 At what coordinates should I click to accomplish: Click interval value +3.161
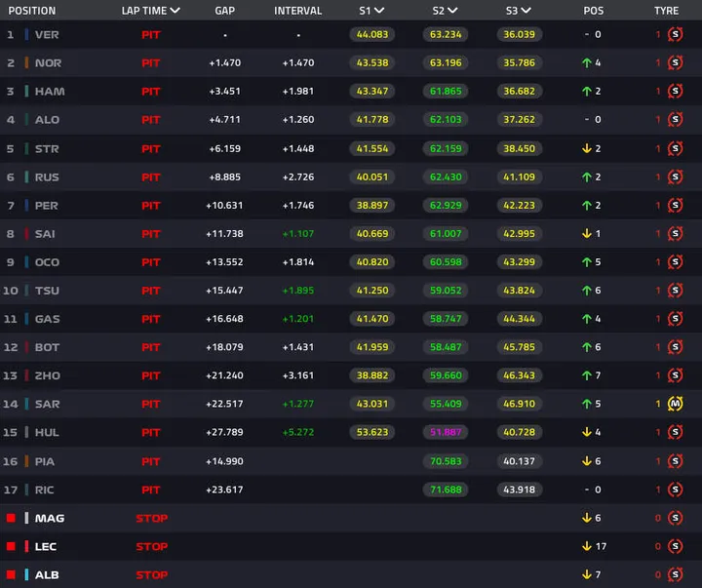[x=298, y=375]
